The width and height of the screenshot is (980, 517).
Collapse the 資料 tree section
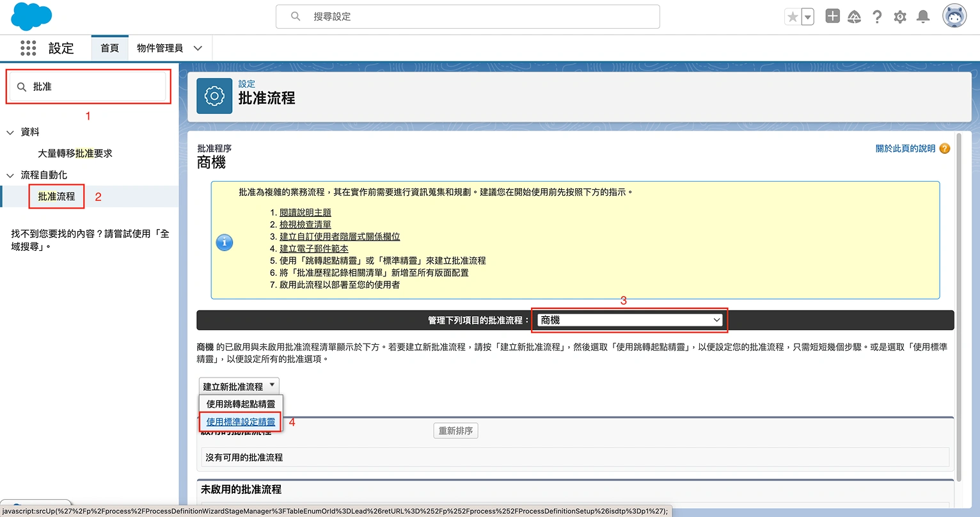click(x=10, y=132)
